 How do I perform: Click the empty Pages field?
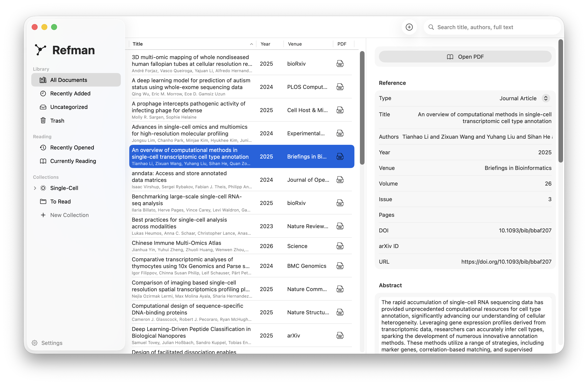(x=465, y=215)
